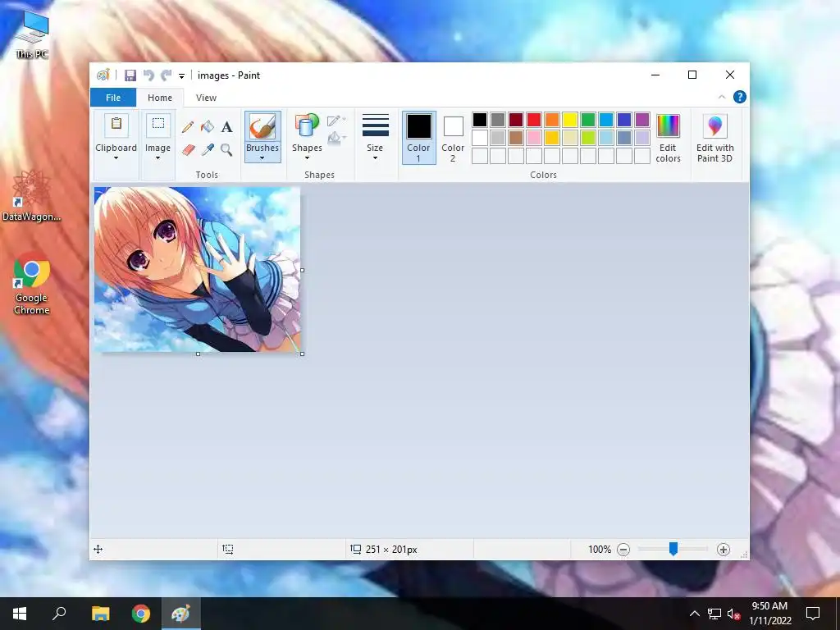Image resolution: width=840 pixels, height=630 pixels.
Task: Expand the Size dropdown arrow
Action: click(375, 158)
